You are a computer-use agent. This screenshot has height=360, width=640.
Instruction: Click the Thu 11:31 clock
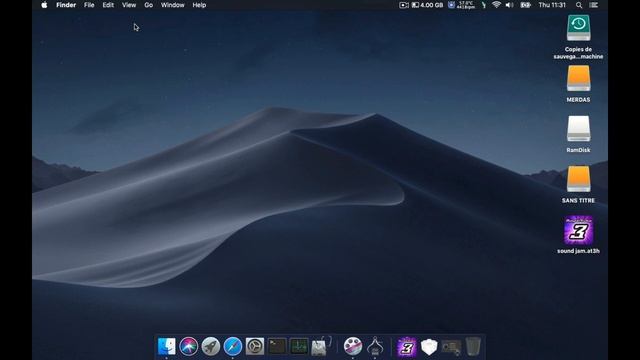pos(552,5)
